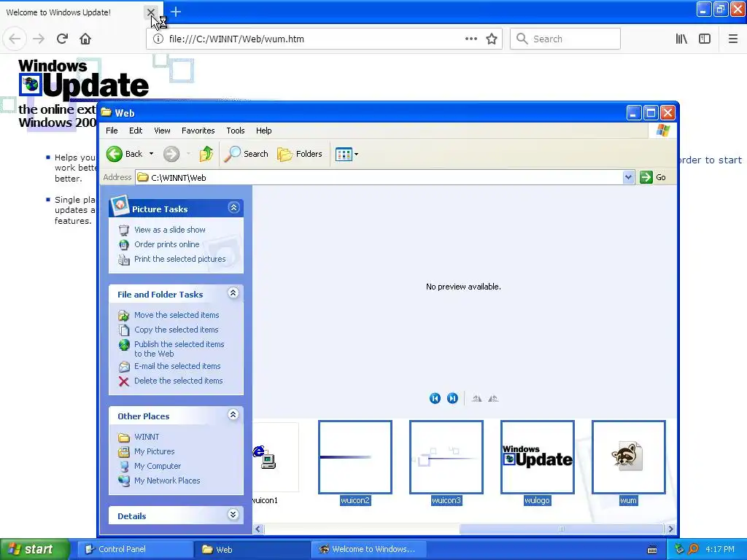The image size is (747, 560).
Task: Select the wuicon3 thumbnail
Action: (x=446, y=457)
